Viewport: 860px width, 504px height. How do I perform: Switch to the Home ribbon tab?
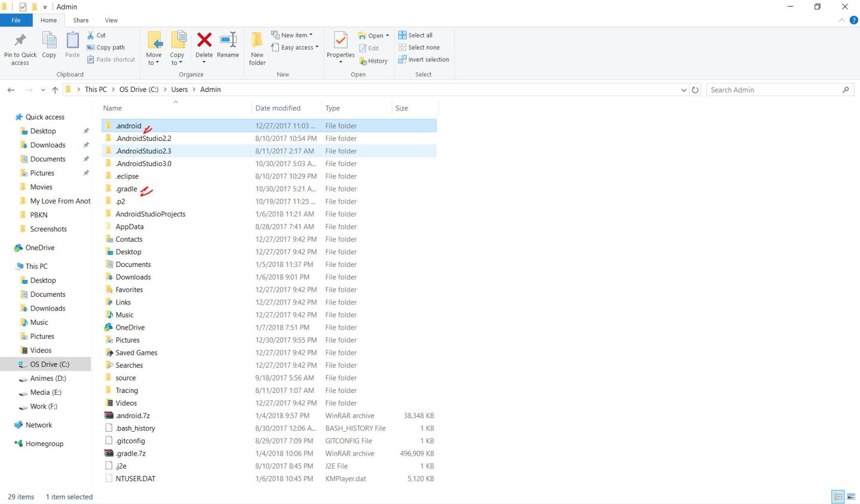pyautogui.click(x=49, y=20)
